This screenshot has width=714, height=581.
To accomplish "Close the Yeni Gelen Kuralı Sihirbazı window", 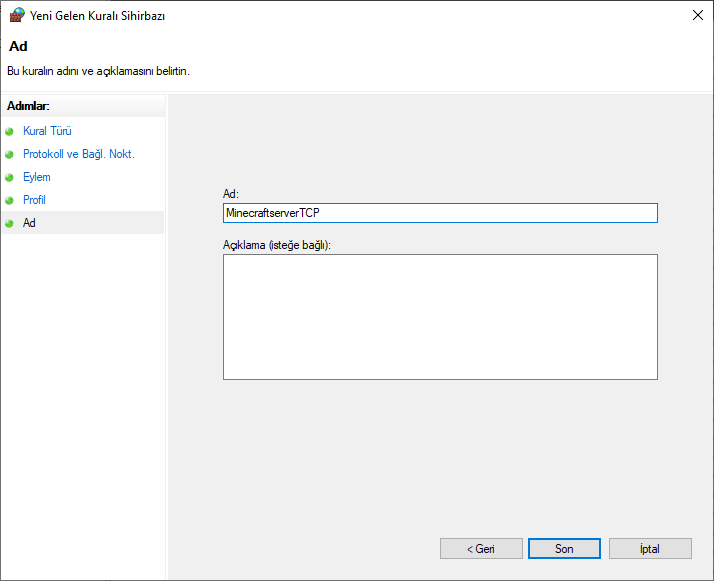I will [x=696, y=15].
